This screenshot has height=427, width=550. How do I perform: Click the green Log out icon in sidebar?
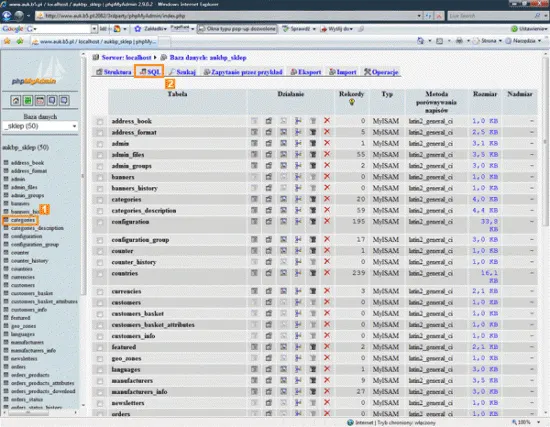28,101
